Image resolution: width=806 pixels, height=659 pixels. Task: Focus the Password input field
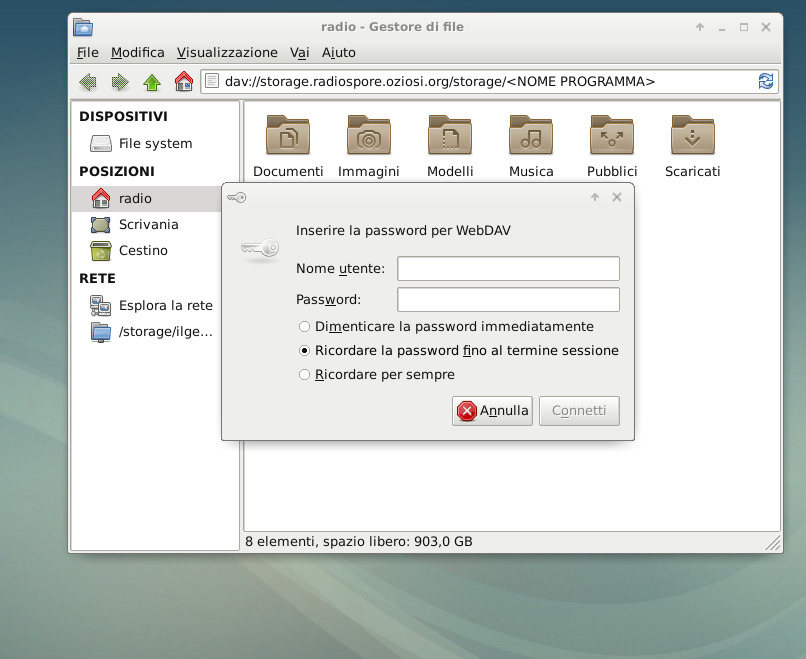coord(508,300)
